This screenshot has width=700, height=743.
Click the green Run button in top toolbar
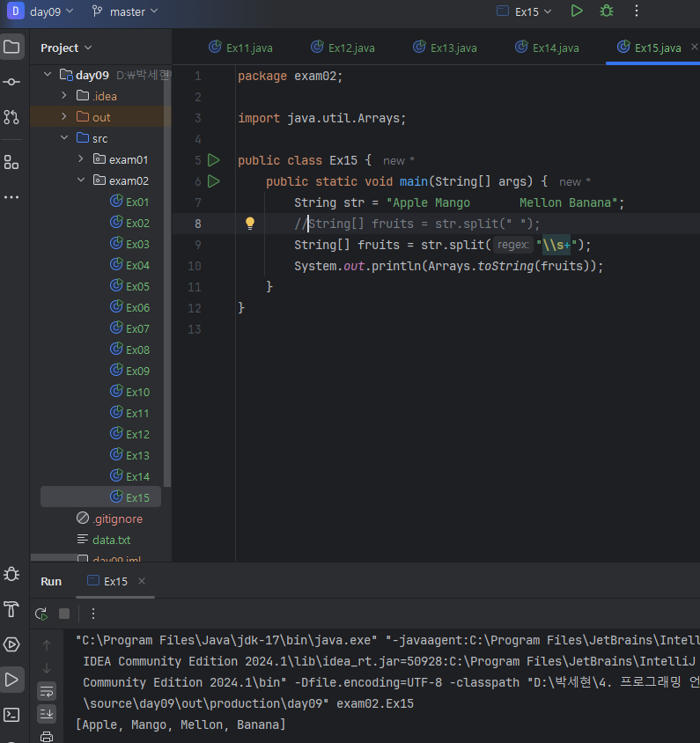click(576, 11)
